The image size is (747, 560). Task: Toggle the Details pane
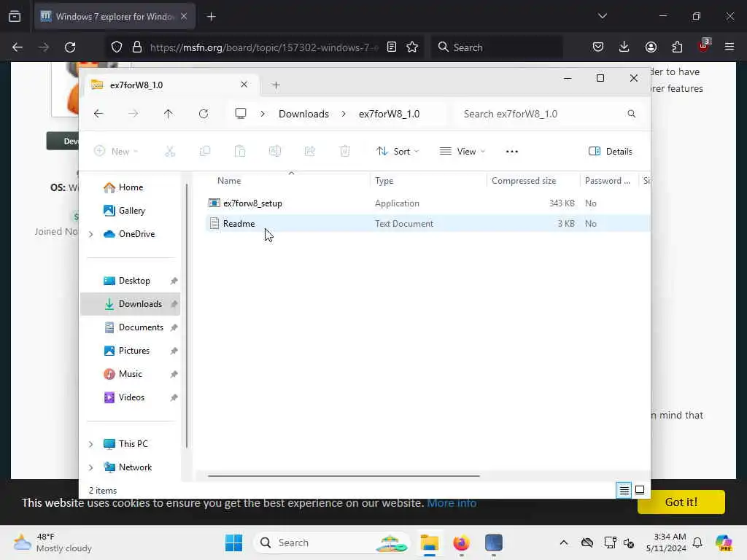611,152
